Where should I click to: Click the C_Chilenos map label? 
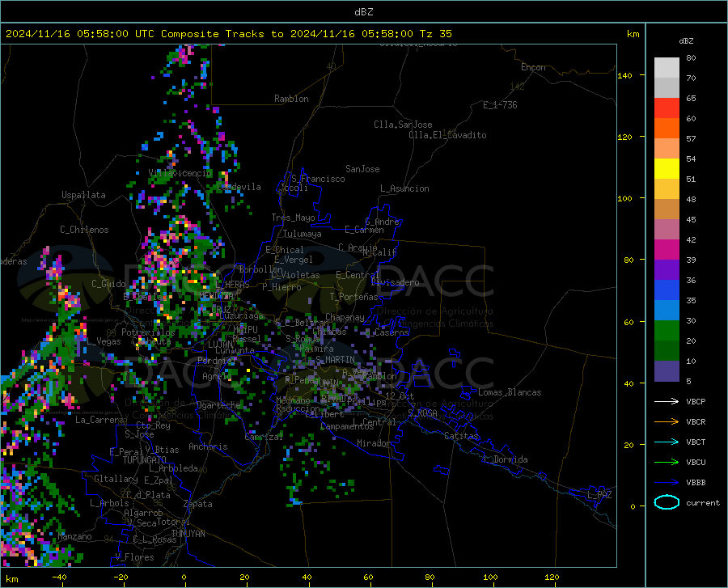click(84, 230)
